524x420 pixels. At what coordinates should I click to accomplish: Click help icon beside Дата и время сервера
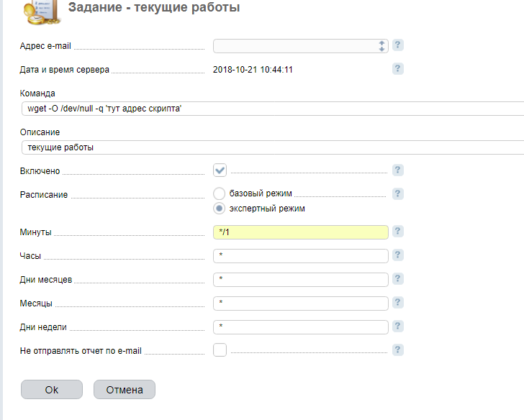[x=398, y=69]
